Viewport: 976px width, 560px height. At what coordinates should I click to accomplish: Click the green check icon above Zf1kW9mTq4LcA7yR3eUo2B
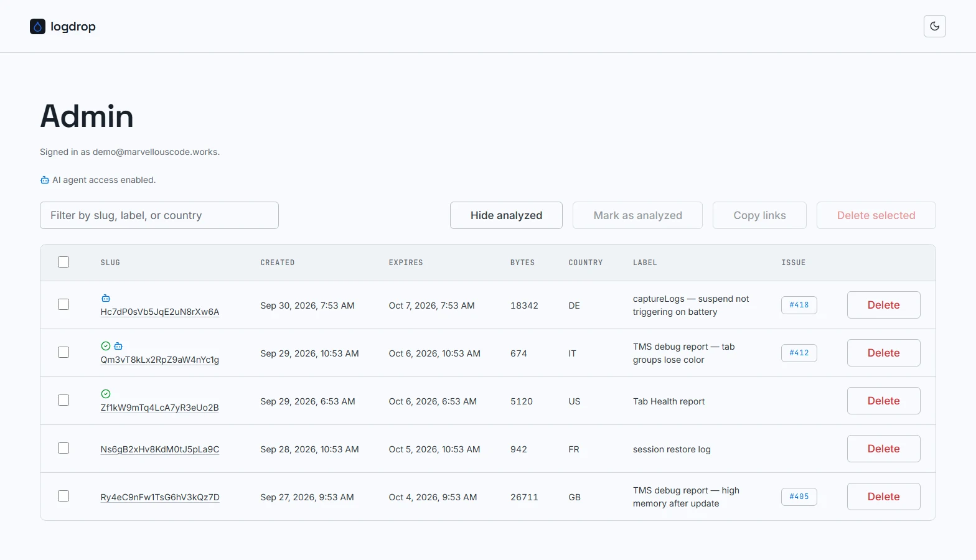(x=106, y=394)
